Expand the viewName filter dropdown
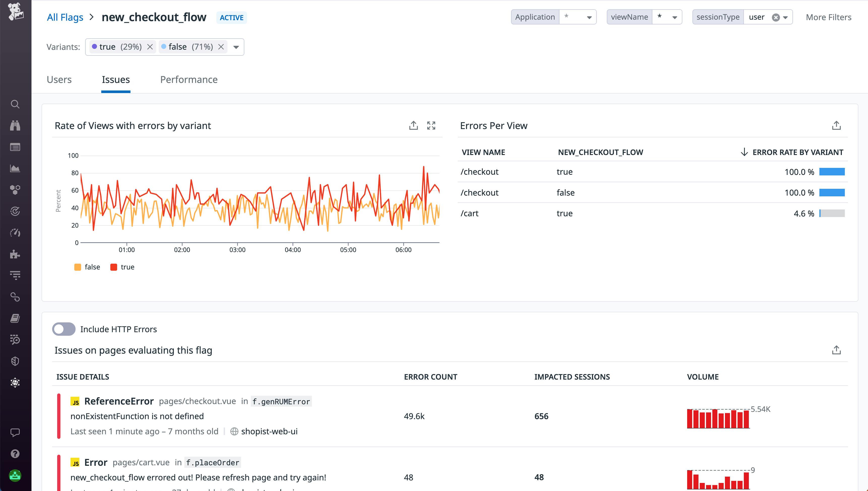This screenshot has width=868, height=491. [x=675, y=17]
